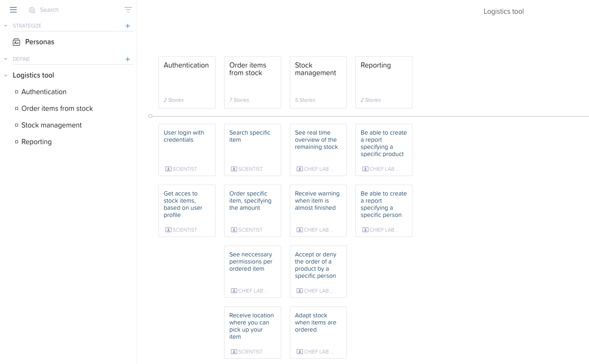589x364 pixels.
Task: Collapse the Strategize section
Action: point(6,26)
